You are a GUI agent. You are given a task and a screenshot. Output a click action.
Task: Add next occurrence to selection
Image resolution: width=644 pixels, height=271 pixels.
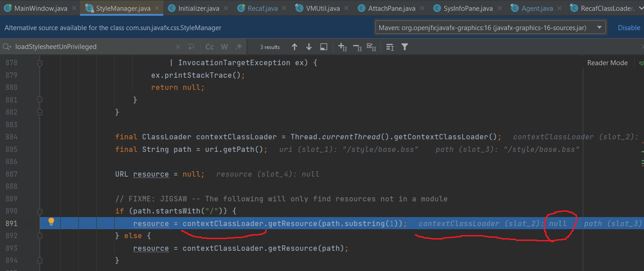point(342,46)
